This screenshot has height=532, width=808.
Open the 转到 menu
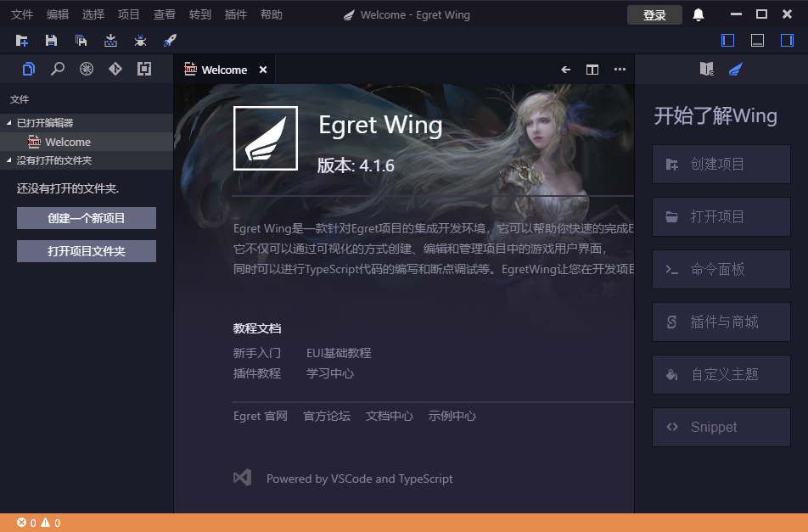(200, 14)
